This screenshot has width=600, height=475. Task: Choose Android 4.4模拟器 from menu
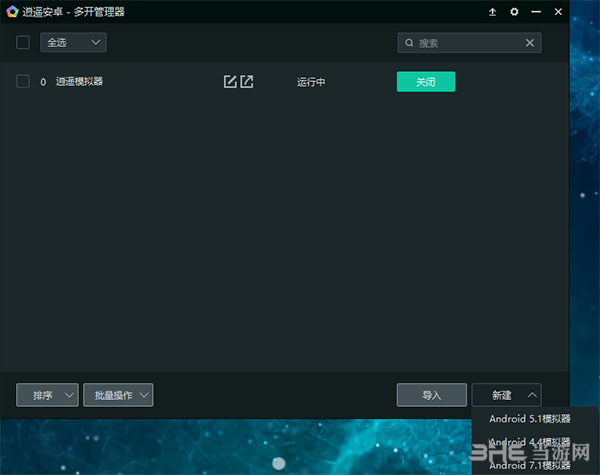point(530,442)
